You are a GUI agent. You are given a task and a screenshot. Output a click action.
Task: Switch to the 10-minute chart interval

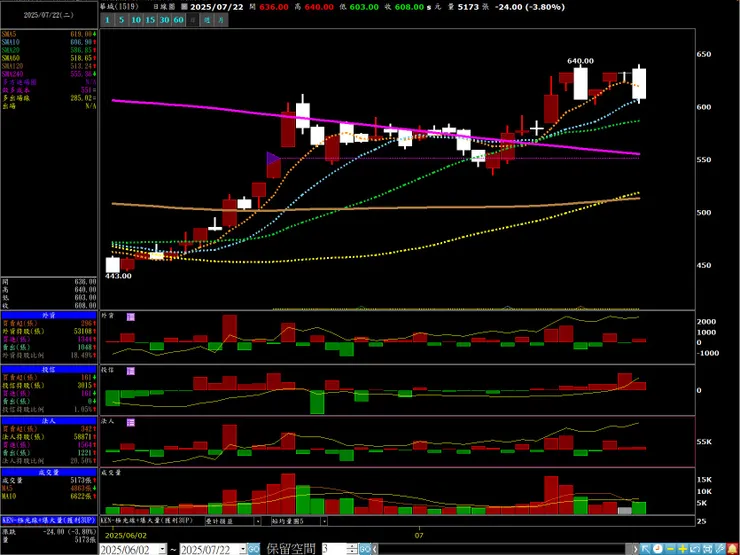136,20
